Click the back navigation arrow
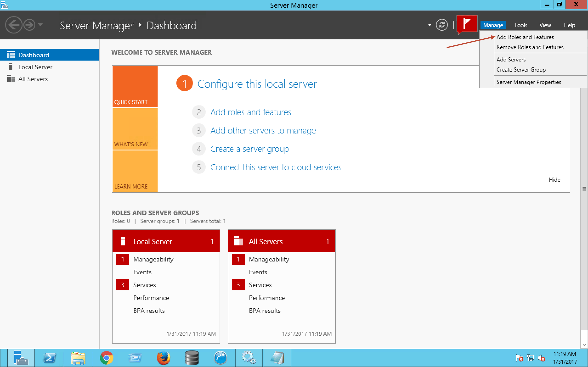 point(14,25)
